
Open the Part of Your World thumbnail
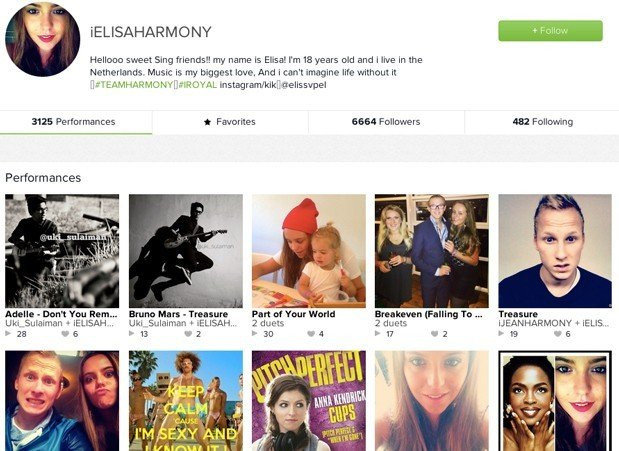pyautogui.click(x=309, y=251)
